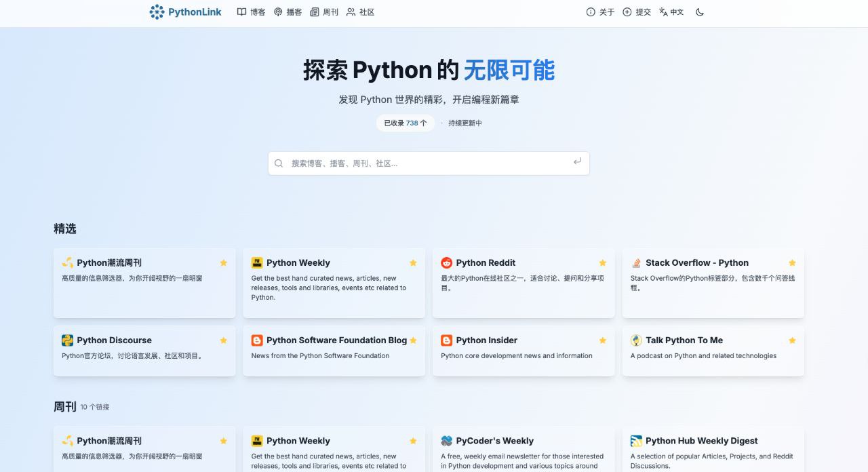Click the 精选 Python Weekly card icon
Screen dimensions: 868x472
(257, 262)
